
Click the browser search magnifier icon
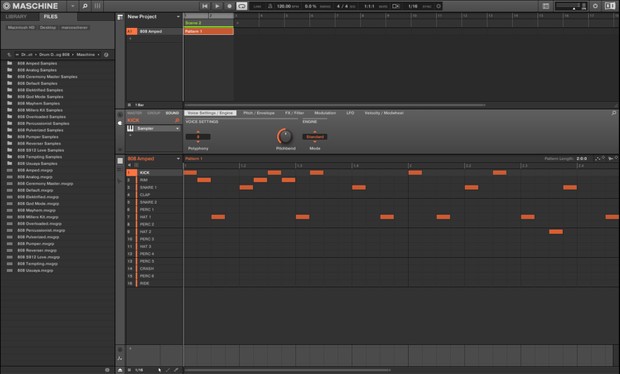tap(85, 6)
